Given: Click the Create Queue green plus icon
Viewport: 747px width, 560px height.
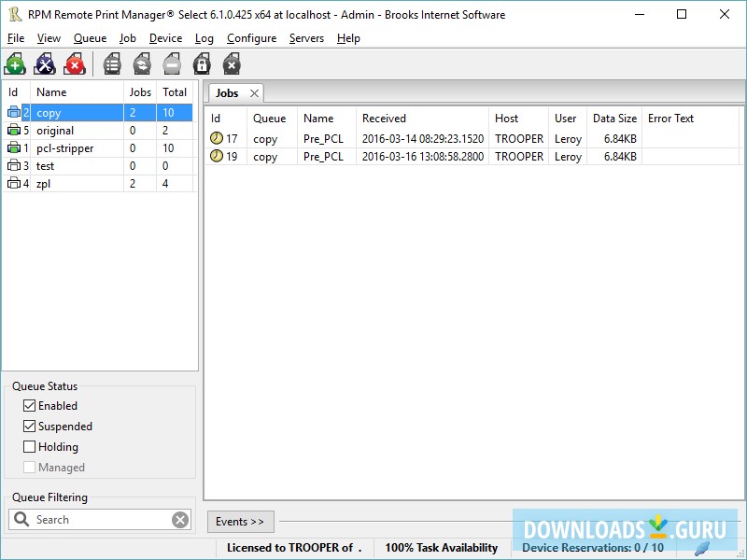Looking at the screenshot, I should tap(15, 63).
